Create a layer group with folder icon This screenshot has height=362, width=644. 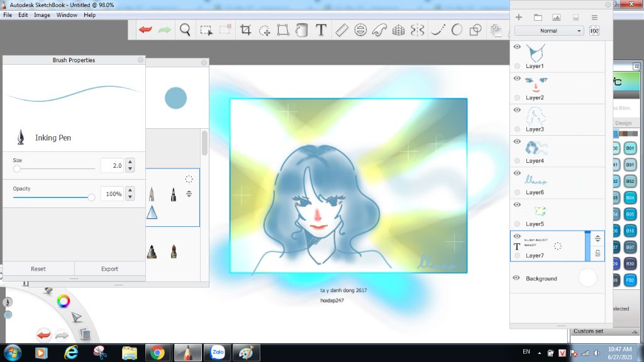tap(538, 17)
